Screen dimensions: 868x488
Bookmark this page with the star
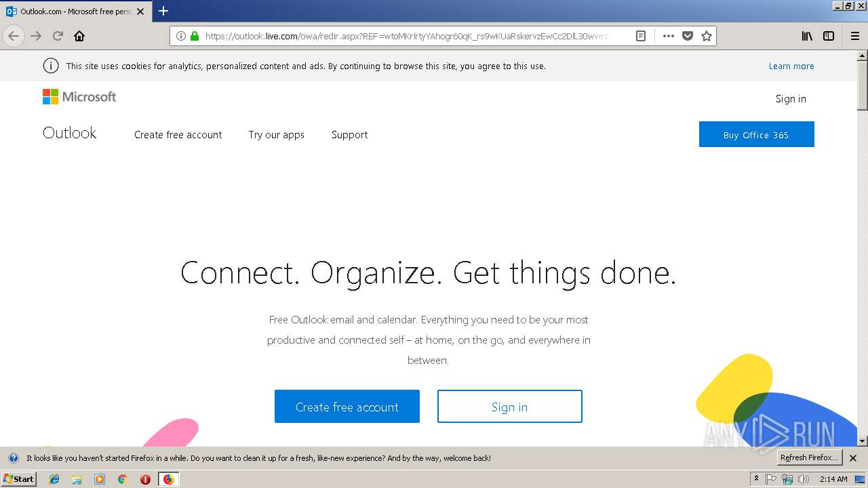(707, 36)
